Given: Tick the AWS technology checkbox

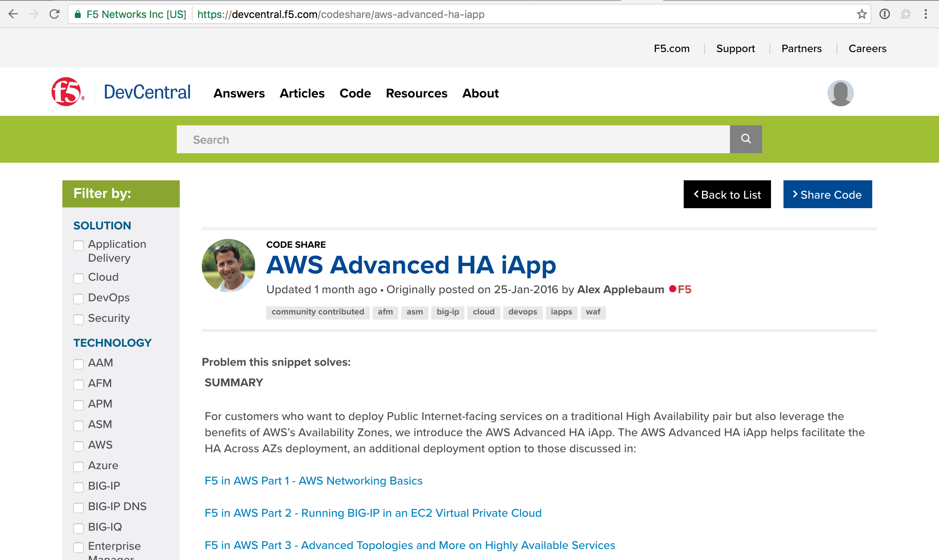Looking at the screenshot, I should [78, 446].
